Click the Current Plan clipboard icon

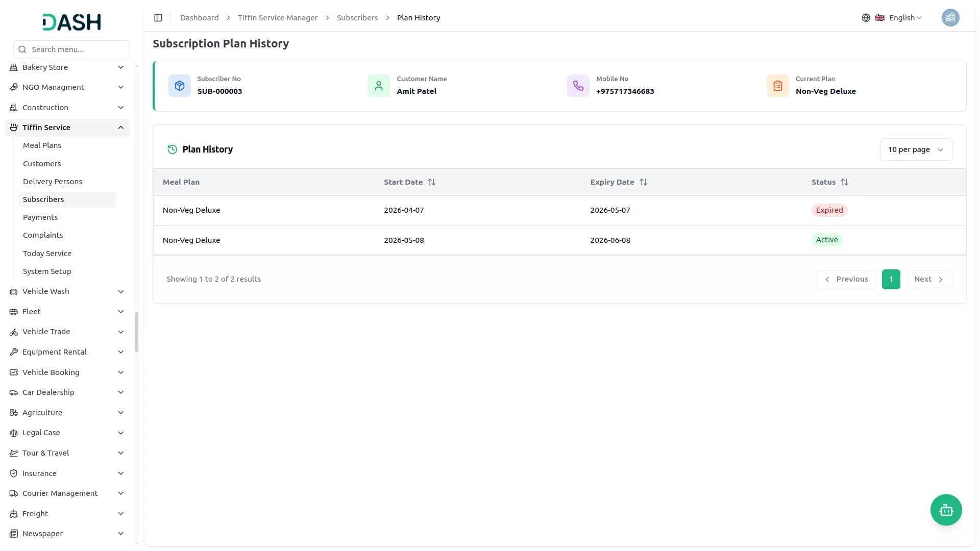(x=777, y=86)
